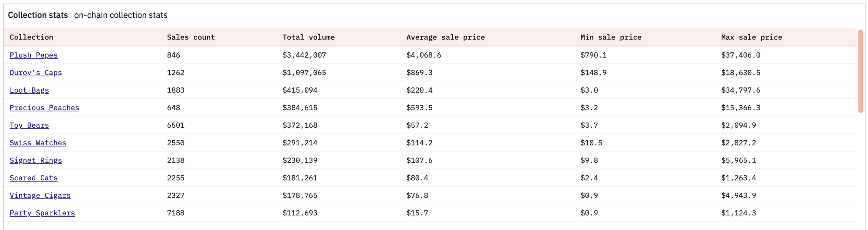Image resolution: width=868 pixels, height=230 pixels.
Task: Open the Signet Rings collection
Action: tap(36, 160)
